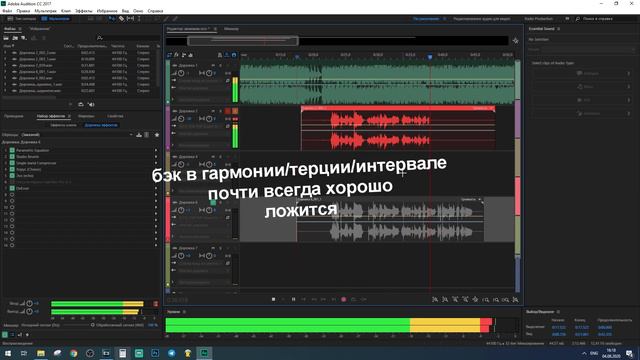Click the Open File icon in Files panel
The width and height of the screenshot is (640, 360).
click(6, 38)
